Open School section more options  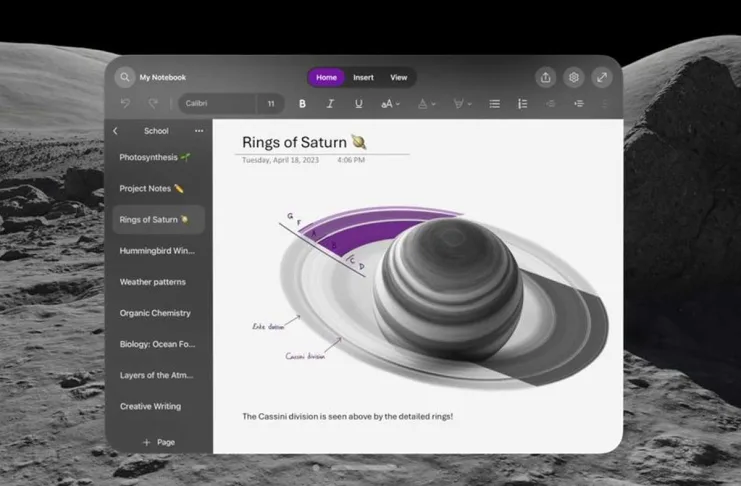point(199,131)
